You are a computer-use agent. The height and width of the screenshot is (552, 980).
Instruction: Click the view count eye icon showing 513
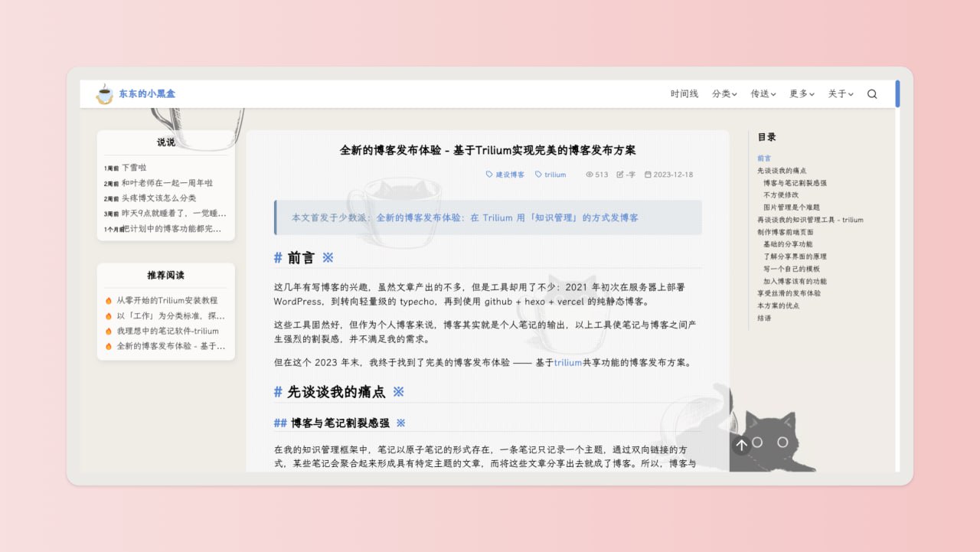[x=588, y=174]
